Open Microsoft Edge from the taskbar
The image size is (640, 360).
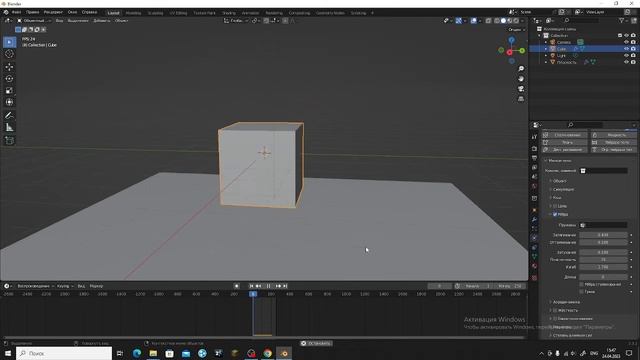pos(137,353)
